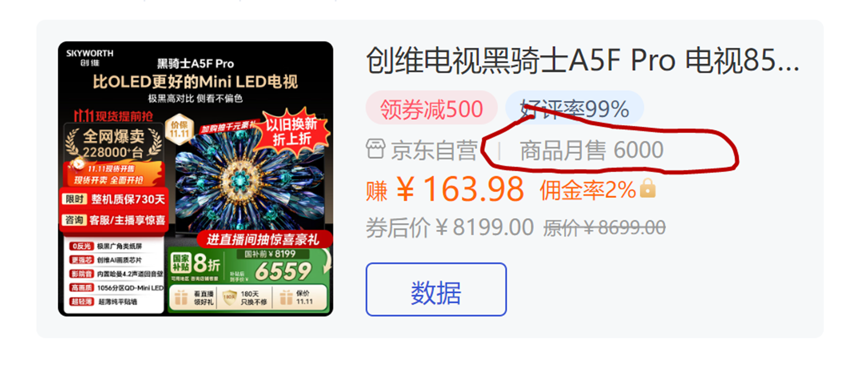Click the 京东自营 store icon

point(375,150)
